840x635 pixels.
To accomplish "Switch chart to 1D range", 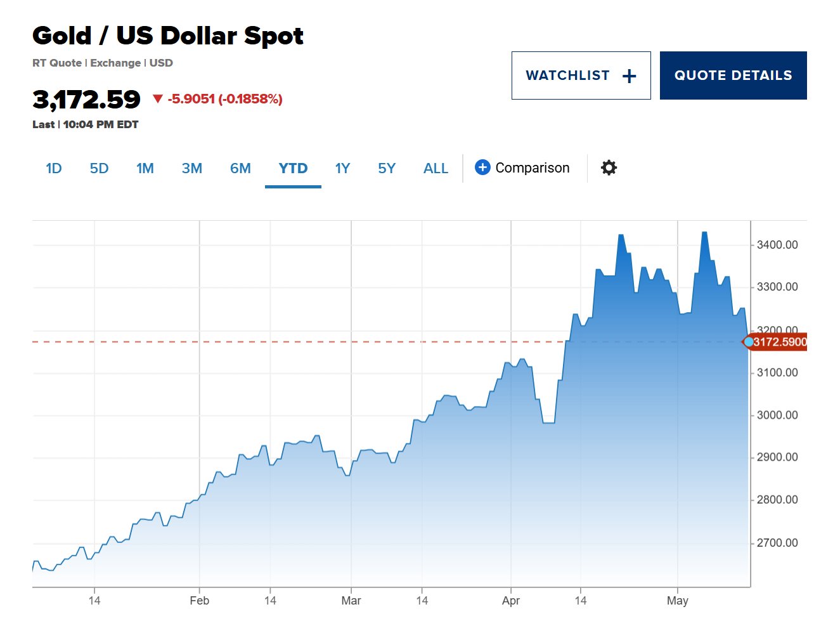I will tap(54, 169).
